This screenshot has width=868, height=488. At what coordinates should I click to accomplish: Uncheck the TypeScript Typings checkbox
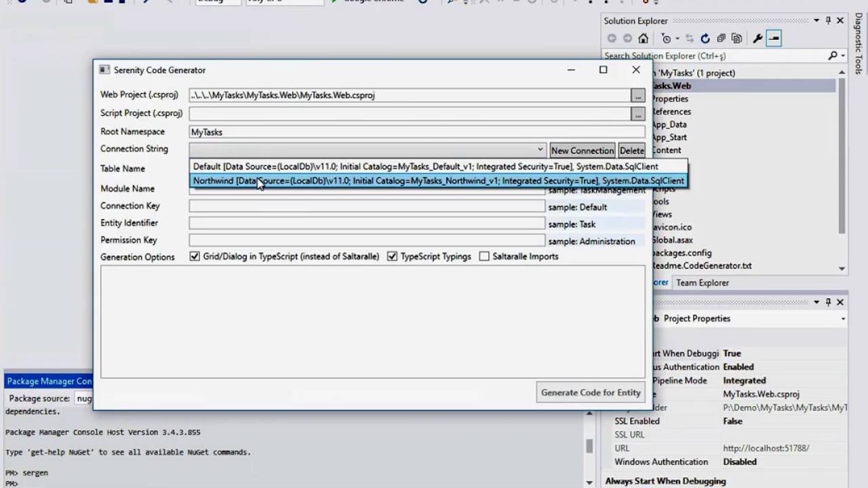pyautogui.click(x=392, y=256)
